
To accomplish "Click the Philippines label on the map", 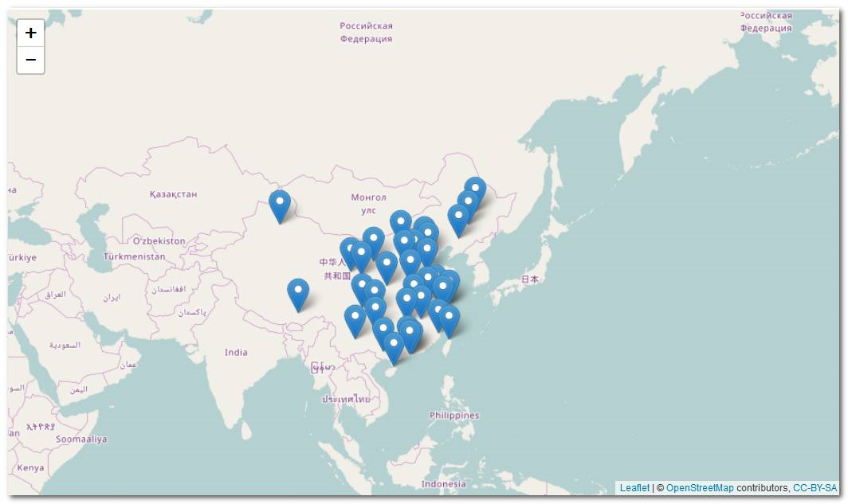I will click(453, 414).
